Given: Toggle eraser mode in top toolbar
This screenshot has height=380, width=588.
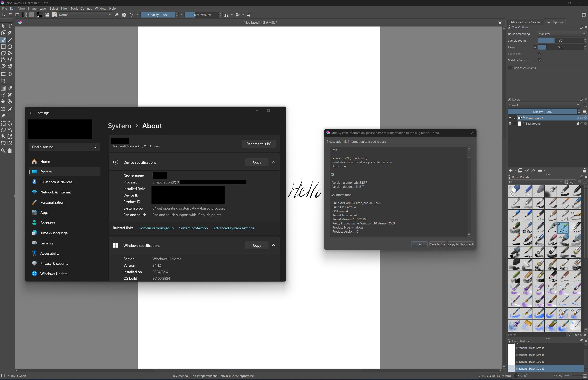Looking at the screenshot, I should (117, 15).
